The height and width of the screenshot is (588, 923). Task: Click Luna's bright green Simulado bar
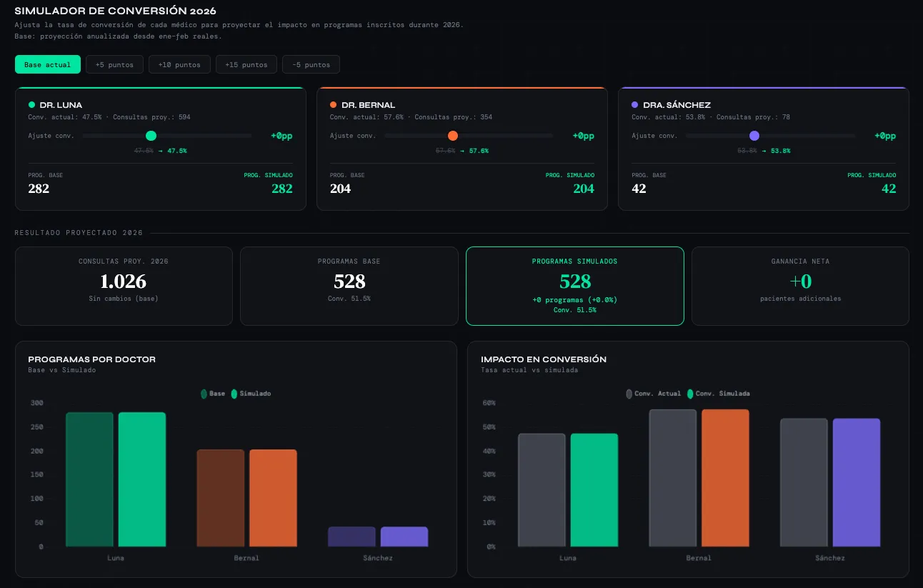[x=141, y=479]
